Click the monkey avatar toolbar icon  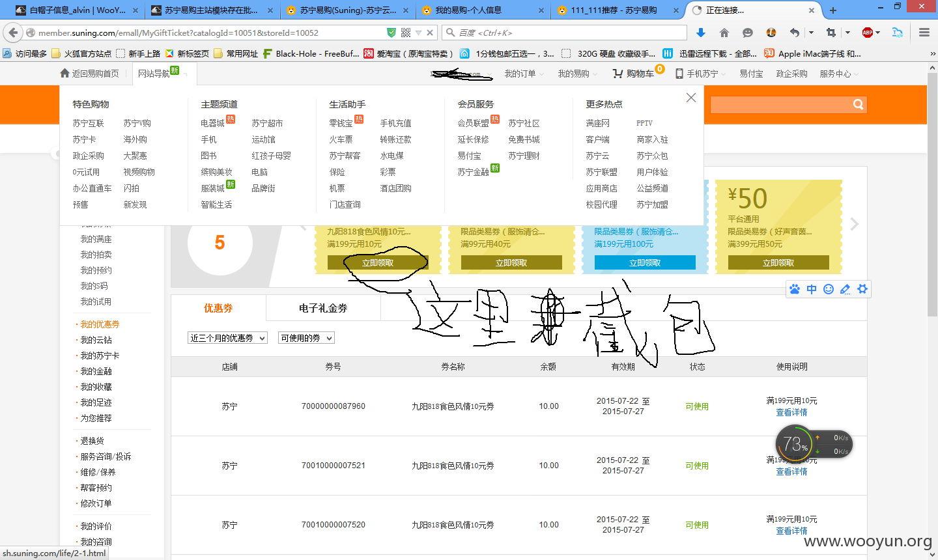coord(771,33)
